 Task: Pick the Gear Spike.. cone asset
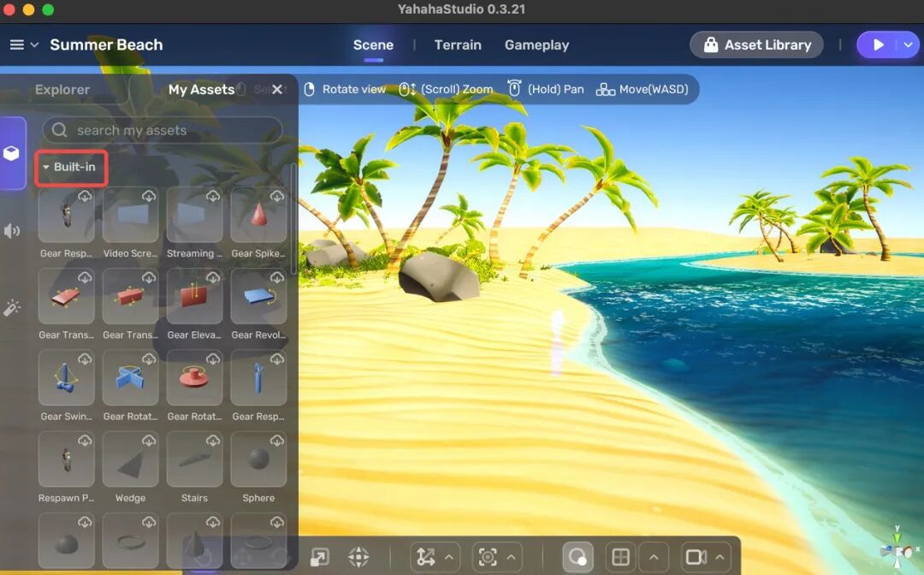pos(258,215)
